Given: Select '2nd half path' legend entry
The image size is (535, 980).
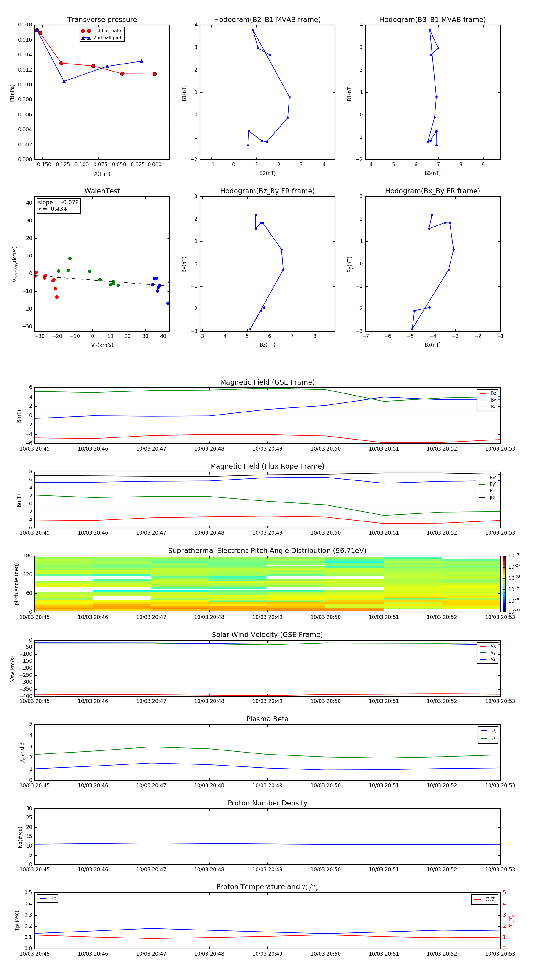Looking at the screenshot, I should coord(102,38).
